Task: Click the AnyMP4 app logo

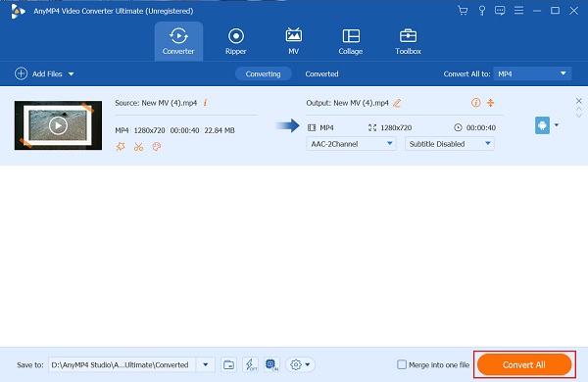Action: tap(18, 11)
